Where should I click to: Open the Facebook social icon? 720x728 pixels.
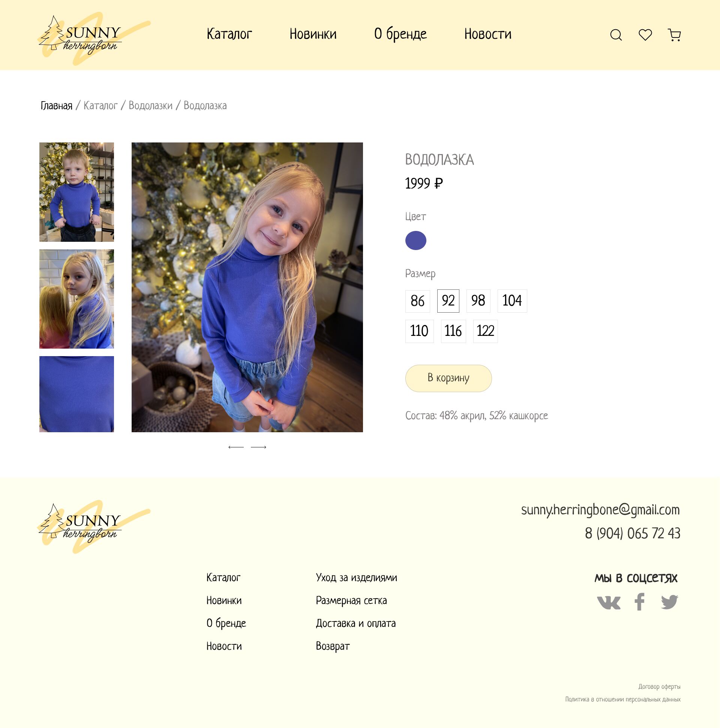click(639, 602)
